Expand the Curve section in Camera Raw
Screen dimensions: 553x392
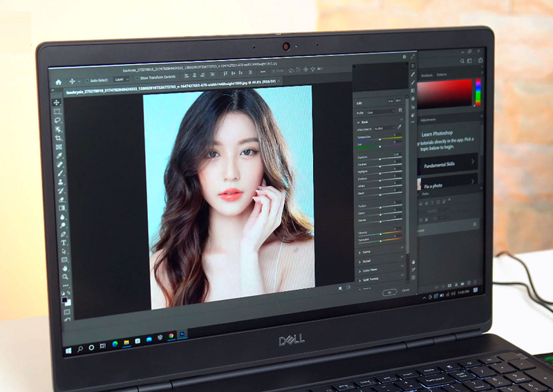[366, 252]
